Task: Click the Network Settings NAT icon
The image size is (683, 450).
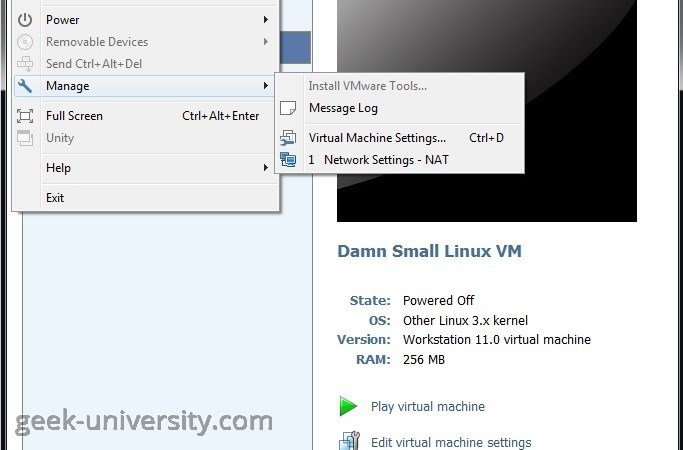Action: coord(288,160)
